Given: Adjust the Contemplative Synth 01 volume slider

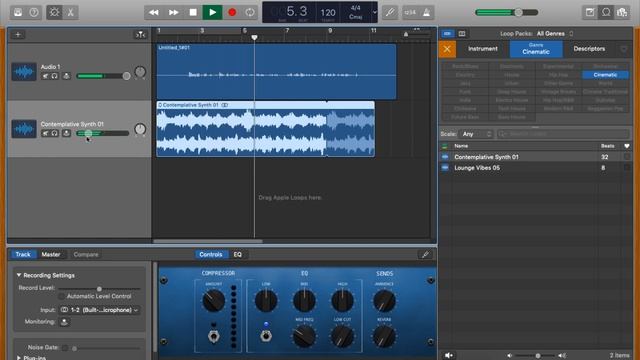Looking at the screenshot, I should pos(102,133).
